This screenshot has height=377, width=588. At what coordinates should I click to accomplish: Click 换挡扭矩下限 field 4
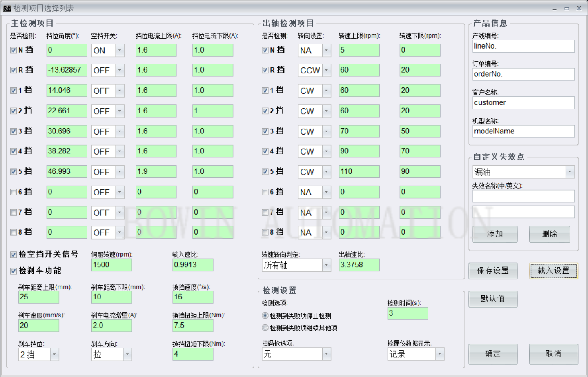193,354
